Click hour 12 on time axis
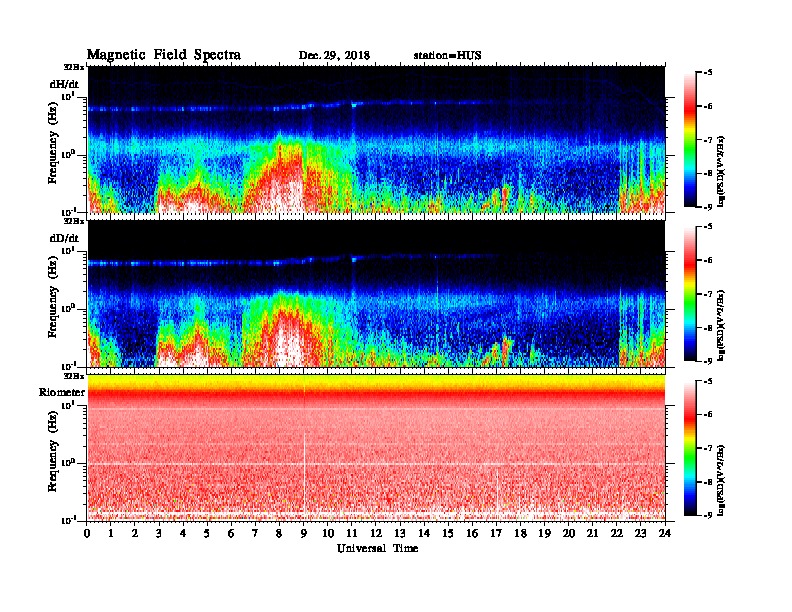This screenshot has width=792, height=612. (x=376, y=534)
